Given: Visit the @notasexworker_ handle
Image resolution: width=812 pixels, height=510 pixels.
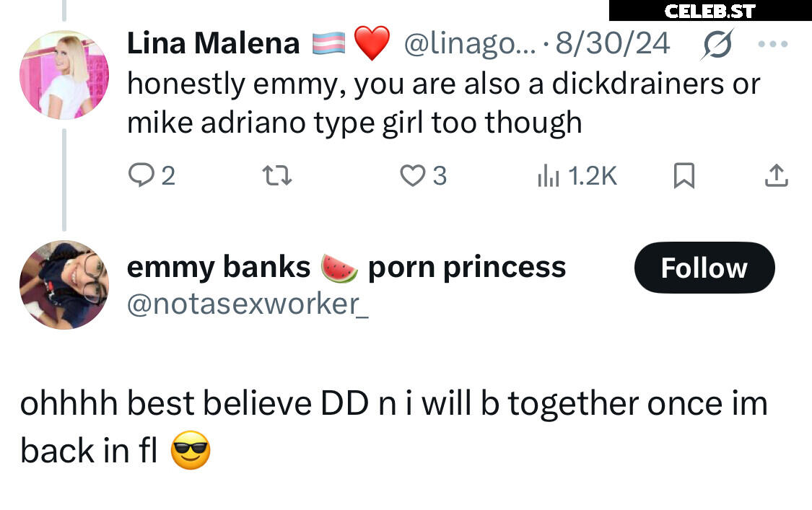Looking at the screenshot, I should pos(248,304).
